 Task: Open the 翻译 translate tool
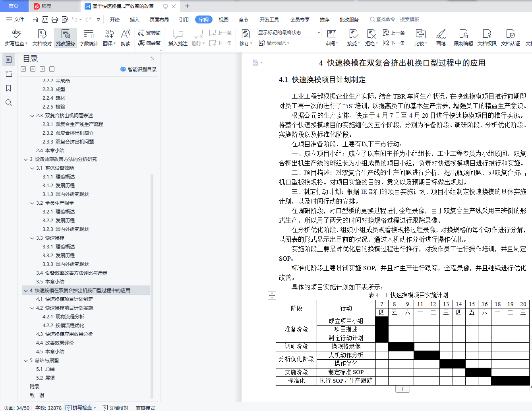(109, 38)
